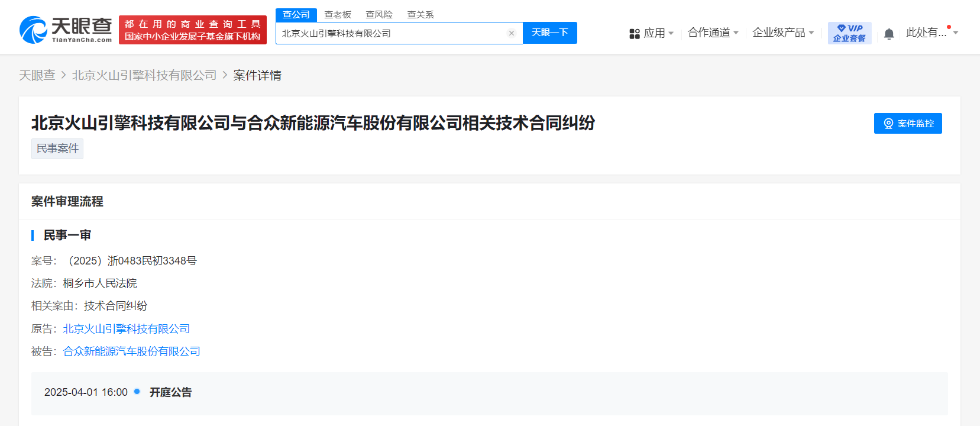
Task: Expand the 应用 dropdown arrow
Action: coord(671,33)
